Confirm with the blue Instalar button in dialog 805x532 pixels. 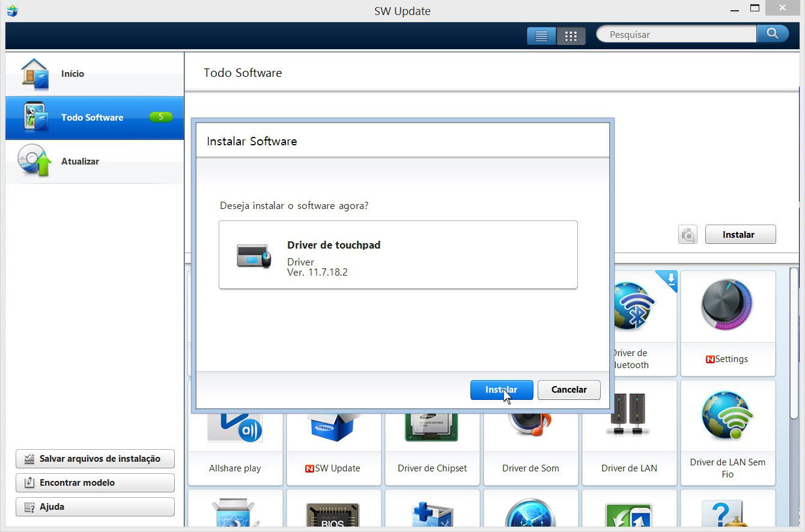tap(502, 390)
